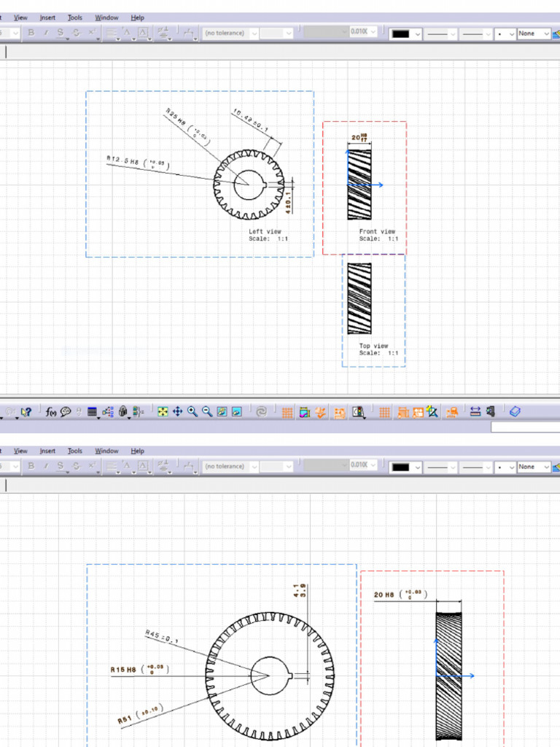Click the blue sheet eraser icon

[x=515, y=411]
